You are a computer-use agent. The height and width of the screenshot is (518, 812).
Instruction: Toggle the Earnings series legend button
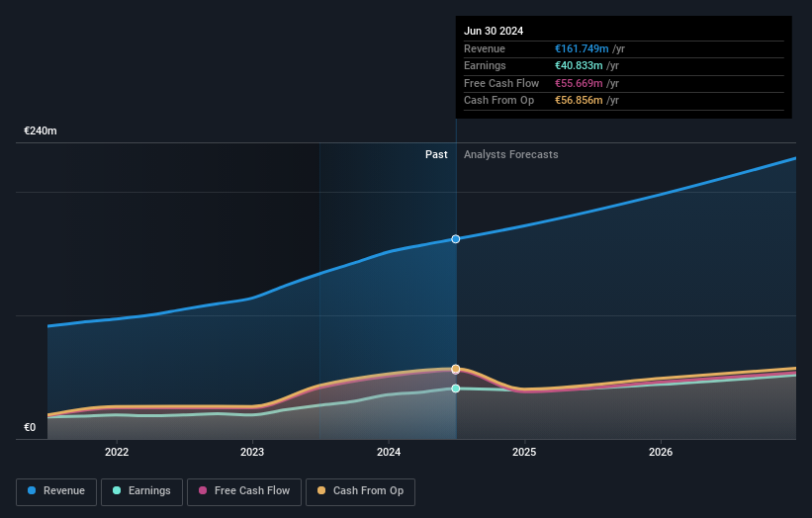point(141,491)
